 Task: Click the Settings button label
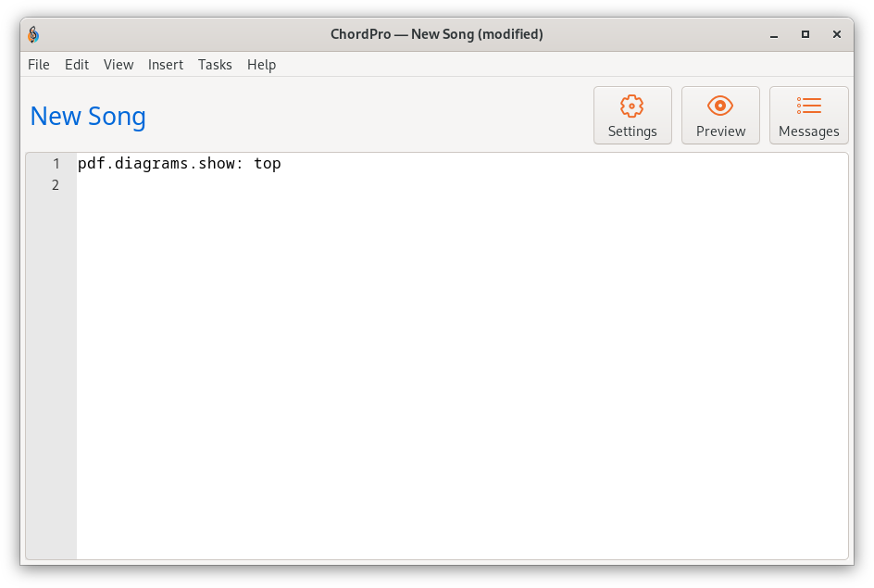pos(632,131)
